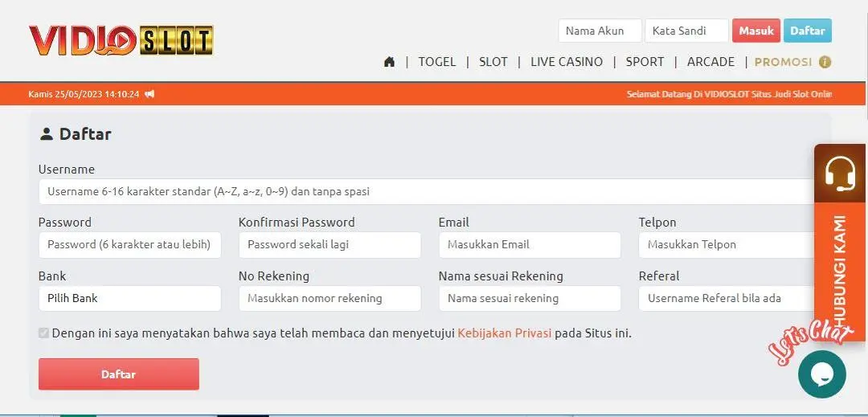Click the Konfirmasi Password field

tap(330, 244)
